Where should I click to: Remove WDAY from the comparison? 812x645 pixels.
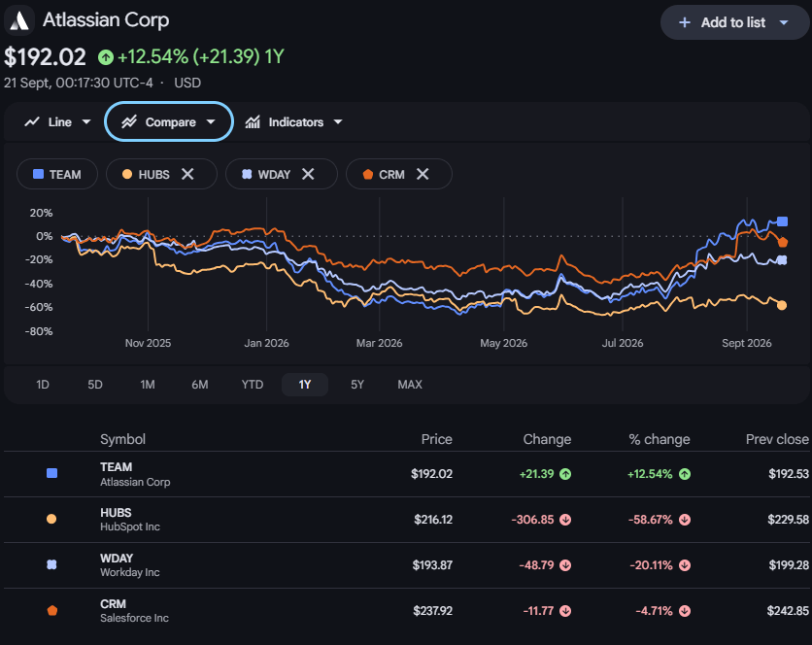(x=308, y=174)
